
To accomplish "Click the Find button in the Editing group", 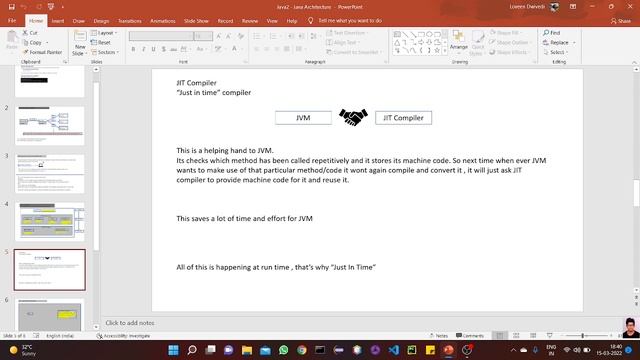I will [x=552, y=33].
